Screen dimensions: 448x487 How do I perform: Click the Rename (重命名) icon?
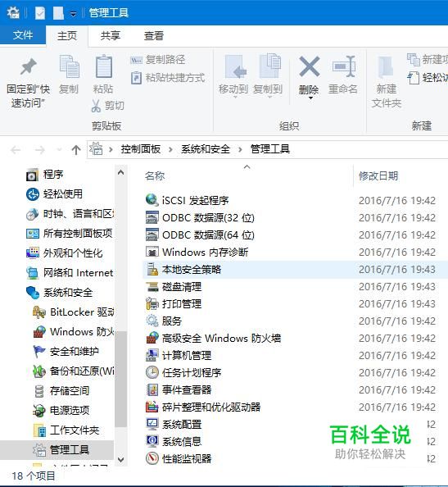tap(343, 66)
